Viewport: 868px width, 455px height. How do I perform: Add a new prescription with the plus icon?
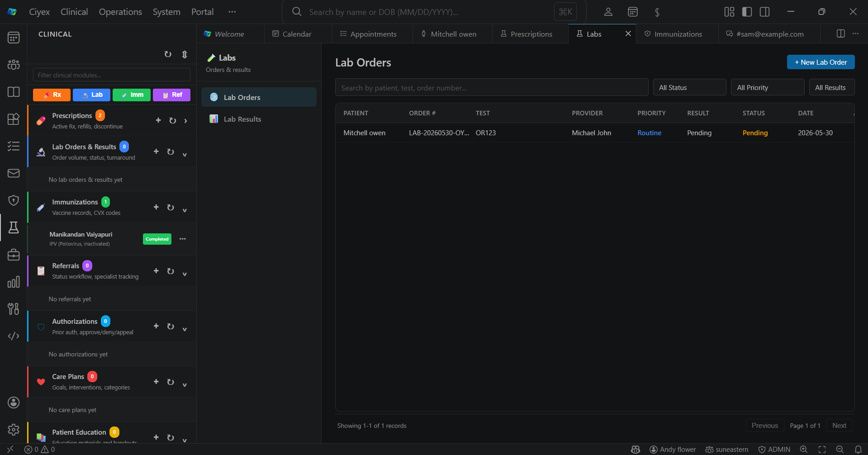(158, 120)
